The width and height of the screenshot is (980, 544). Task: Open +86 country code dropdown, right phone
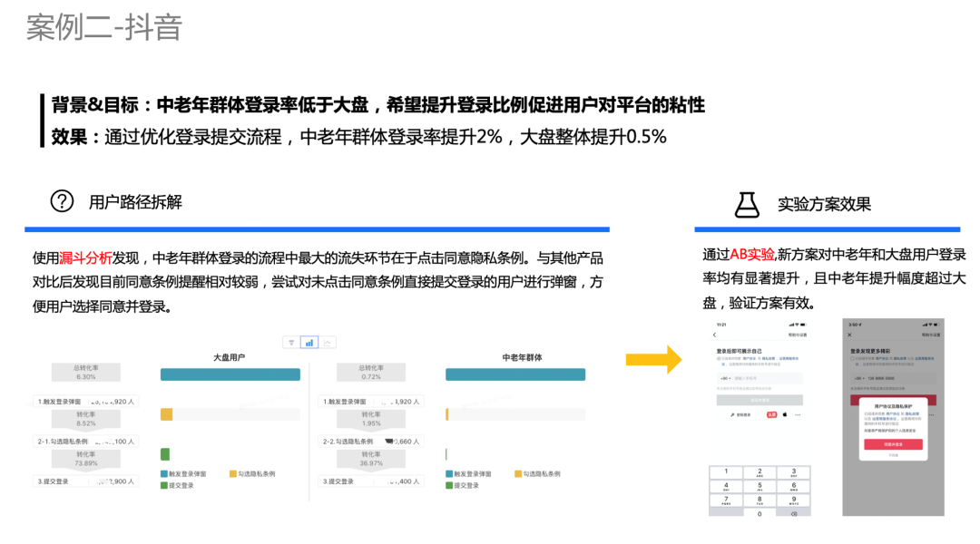(859, 378)
